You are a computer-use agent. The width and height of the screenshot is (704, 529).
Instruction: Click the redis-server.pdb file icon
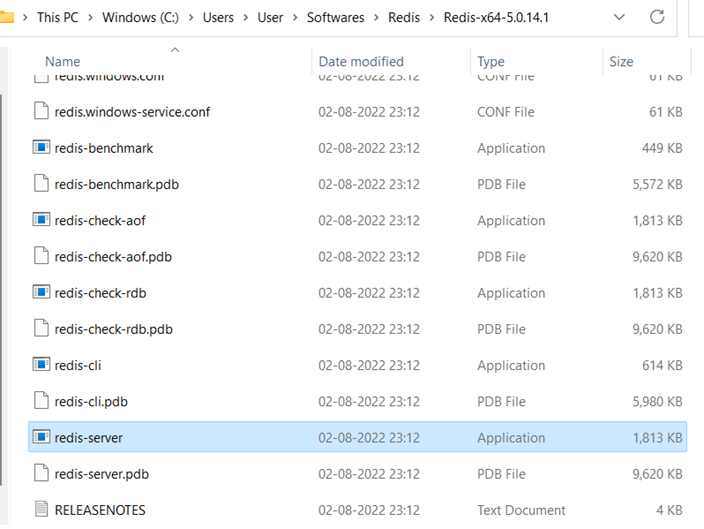point(41,473)
